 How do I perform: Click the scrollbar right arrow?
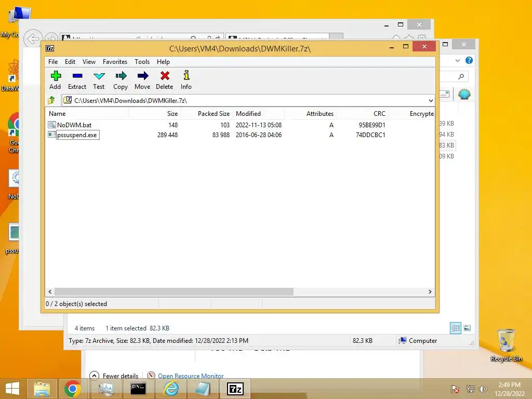point(430,292)
